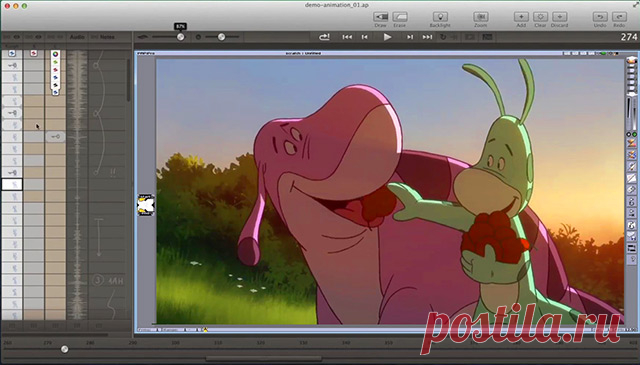Click the bottom timeline scrubber knob
640x365 pixels.
click(x=64, y=349)
